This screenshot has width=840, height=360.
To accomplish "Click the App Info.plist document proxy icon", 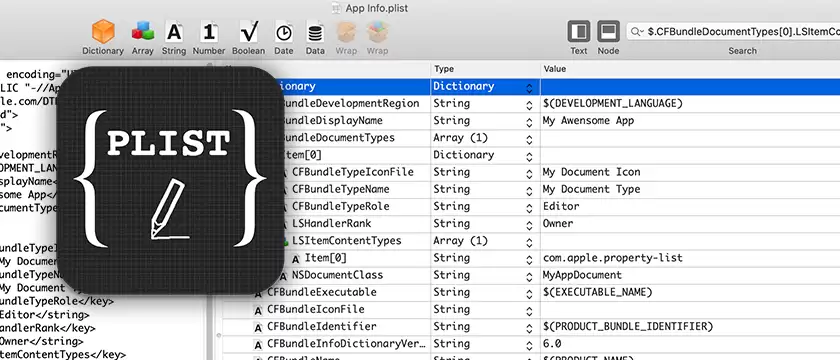I will pyautogui.click(x=336, y=8).
